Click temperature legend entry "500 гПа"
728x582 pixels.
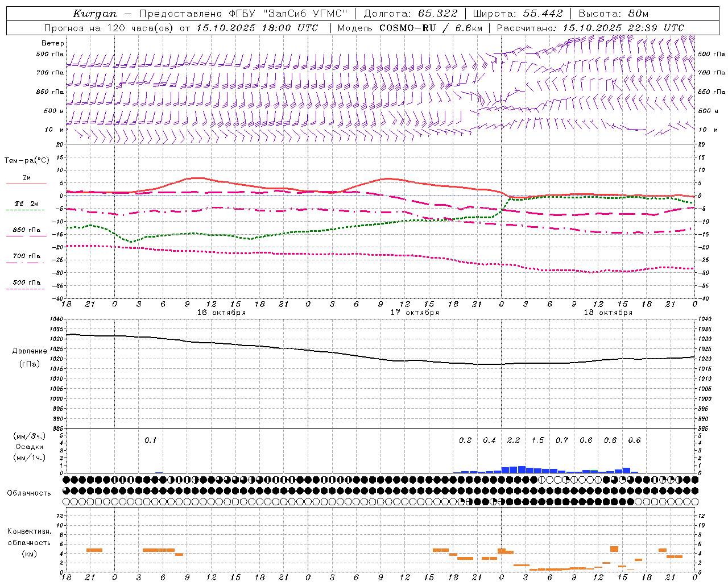[x=26, y=282]
